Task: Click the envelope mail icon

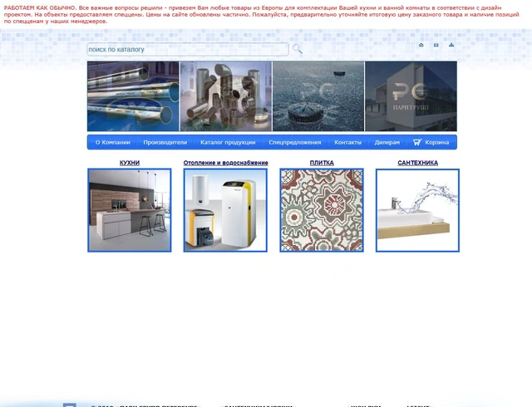Action: click(436, 45)
